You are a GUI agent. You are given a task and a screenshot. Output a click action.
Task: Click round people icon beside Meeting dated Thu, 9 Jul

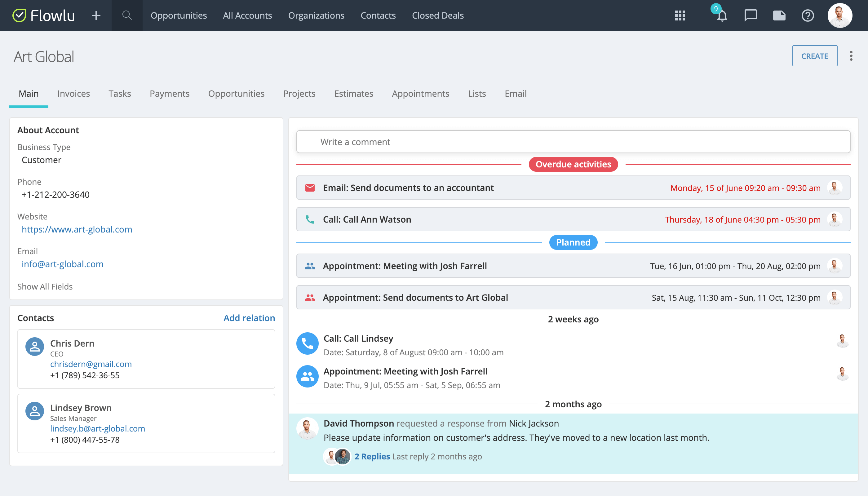[x=307, y=376]
